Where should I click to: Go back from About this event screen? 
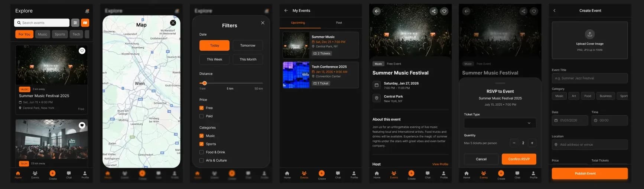pyautogui.click(x=377, y=11)
